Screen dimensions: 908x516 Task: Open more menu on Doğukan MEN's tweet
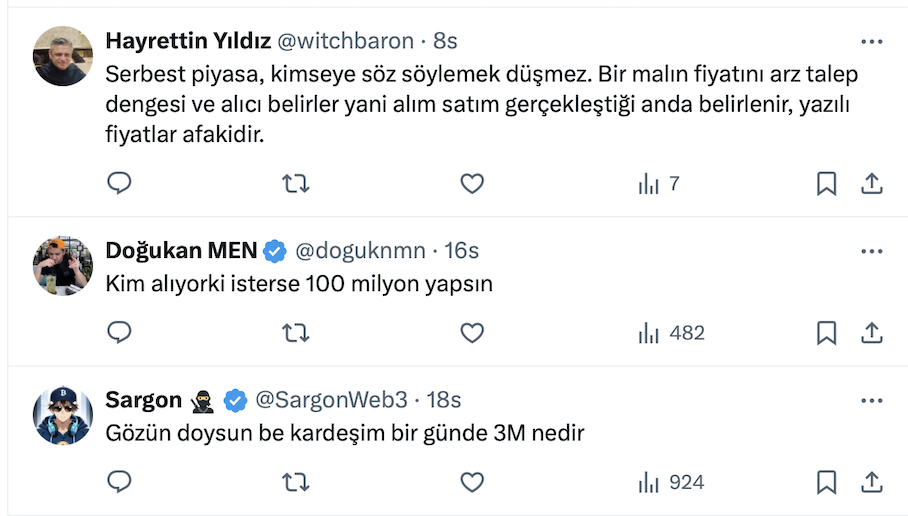(871, 250)
